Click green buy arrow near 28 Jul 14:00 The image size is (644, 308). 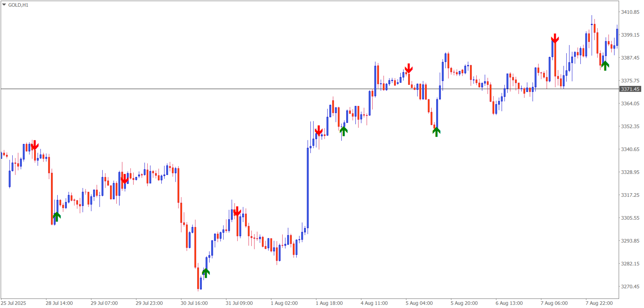tap(57, 216)
